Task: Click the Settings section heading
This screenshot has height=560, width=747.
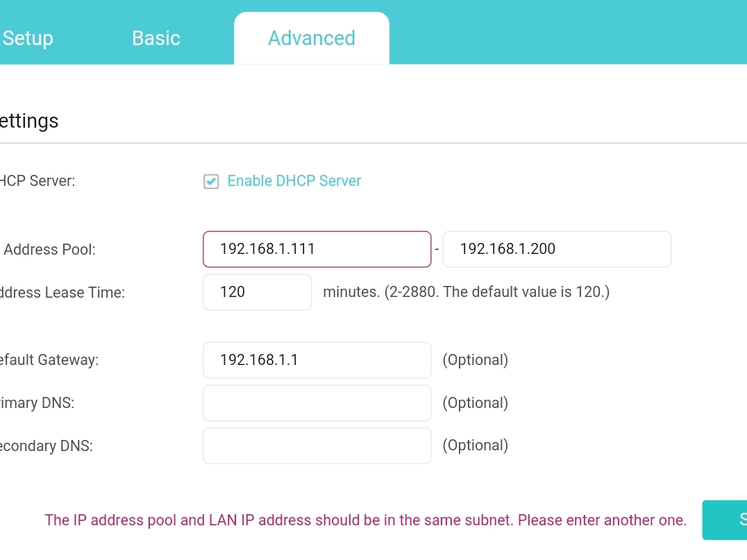Action: [x=29, y=121]
